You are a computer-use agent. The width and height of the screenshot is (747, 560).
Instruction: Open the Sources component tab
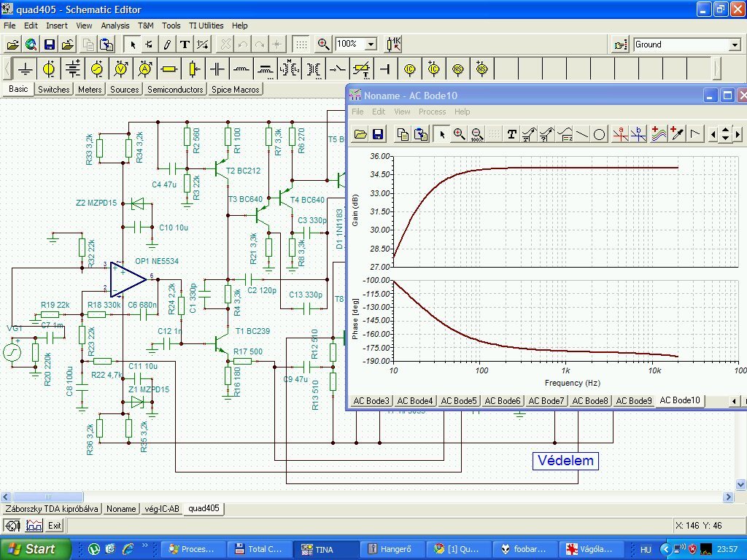(x=124, y=90)
